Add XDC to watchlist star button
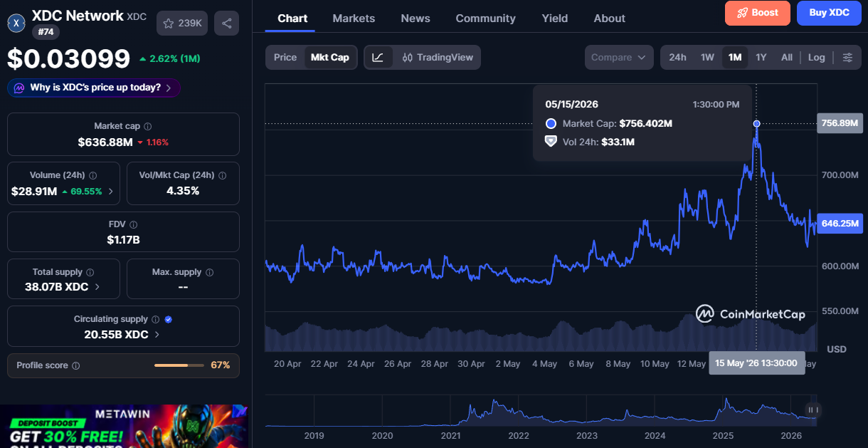 click(182, 24)
